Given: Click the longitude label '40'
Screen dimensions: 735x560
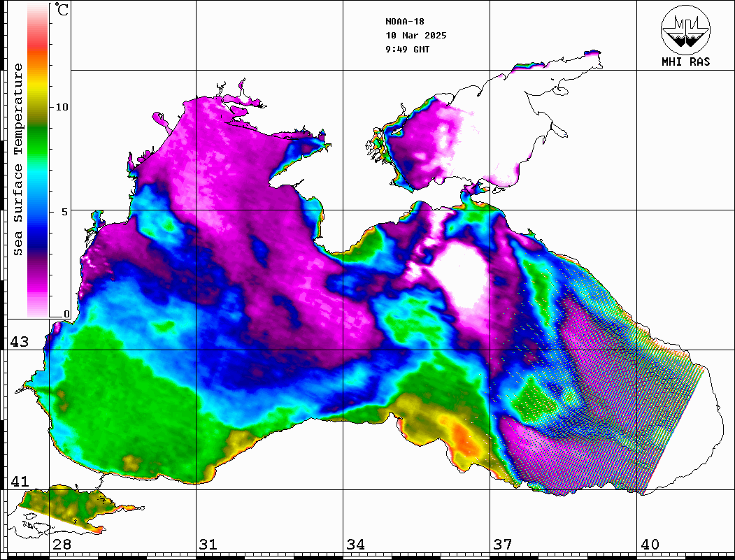Looking at the screenshot, I should [x=650, y=545].
